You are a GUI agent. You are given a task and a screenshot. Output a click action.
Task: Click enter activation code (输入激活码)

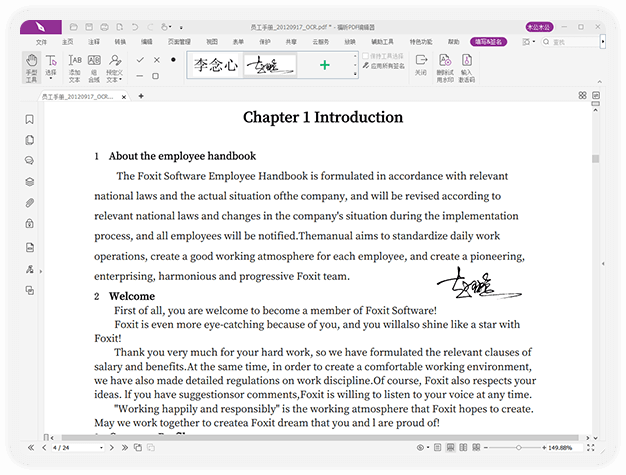pos(467,68)
